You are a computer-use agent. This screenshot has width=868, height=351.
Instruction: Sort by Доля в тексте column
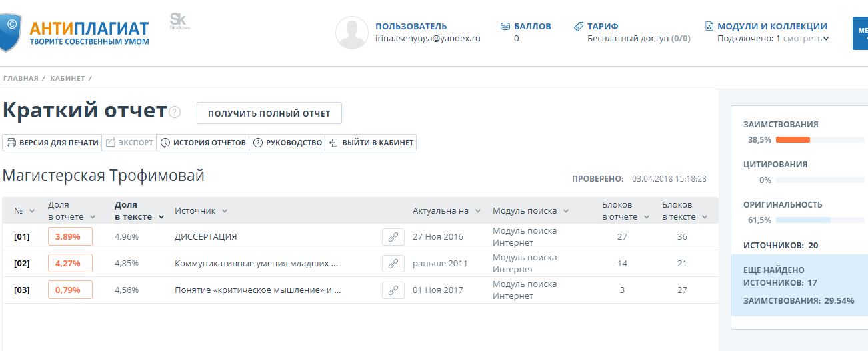(x=139, y=210)
